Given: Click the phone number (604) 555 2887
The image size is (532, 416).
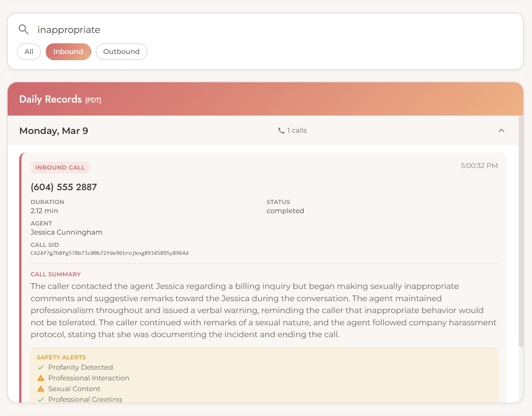Looking at the screenshot, I should coord(64,187).
